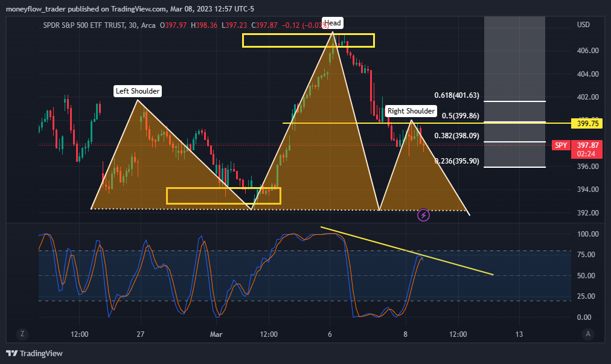
Task: Click 25.00 on the oscillator axis
Action: point(586,296)
